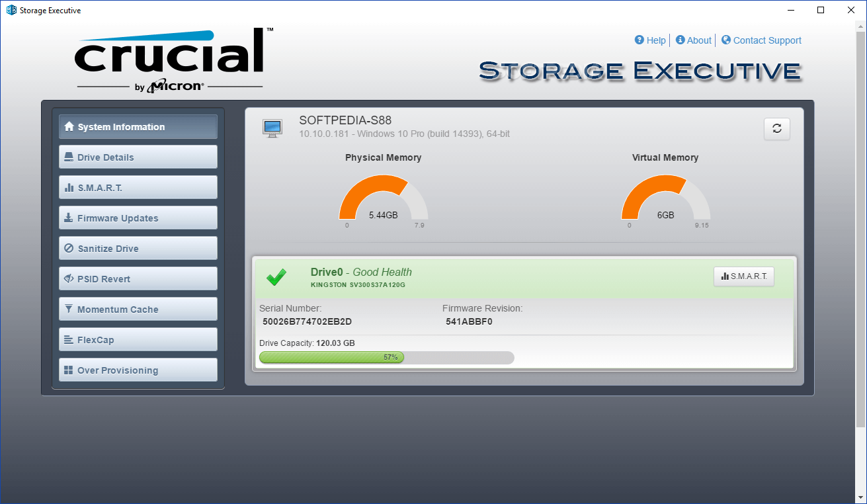Open Momentum Cache settings
Viewport: 867px width, 504px height.
pos(138,310)
